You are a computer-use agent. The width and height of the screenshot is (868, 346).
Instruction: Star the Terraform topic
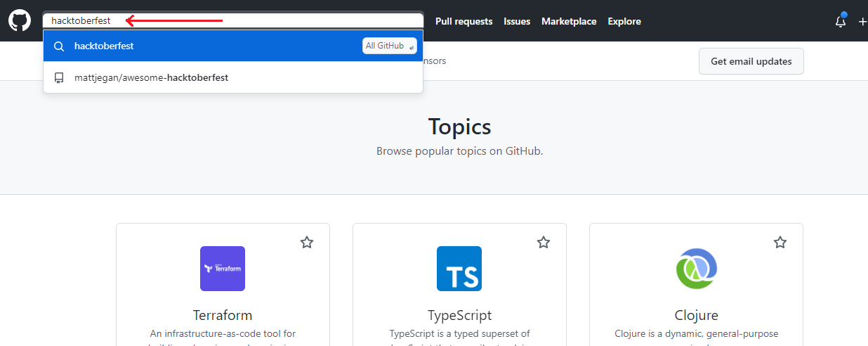(307, 243)
